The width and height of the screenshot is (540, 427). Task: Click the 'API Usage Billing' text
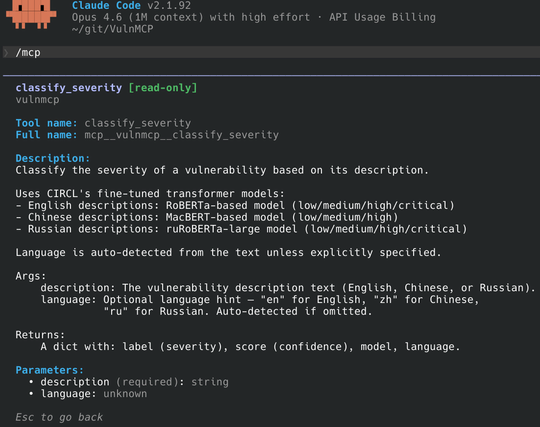point(382,17)
